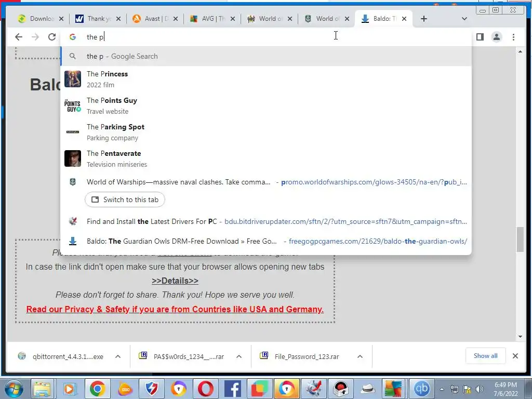Close the AVG tab
532x399 pixels.
click(x=232, y=19)
